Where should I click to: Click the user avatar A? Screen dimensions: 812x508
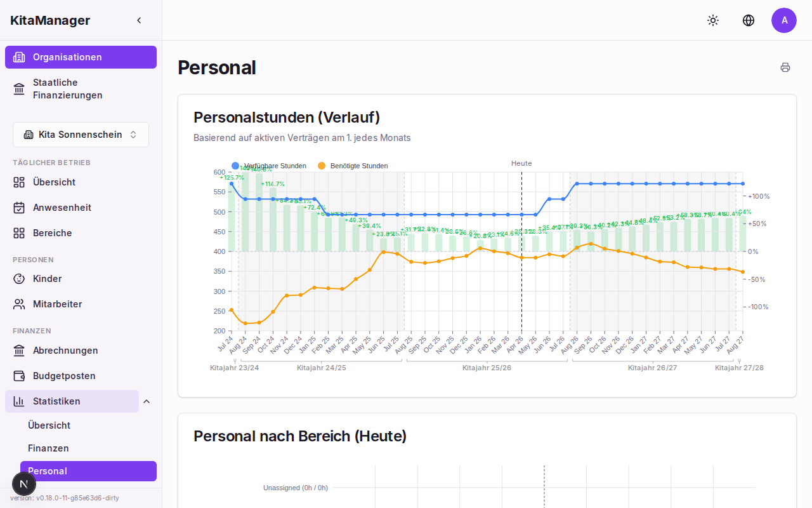[784, 20]
